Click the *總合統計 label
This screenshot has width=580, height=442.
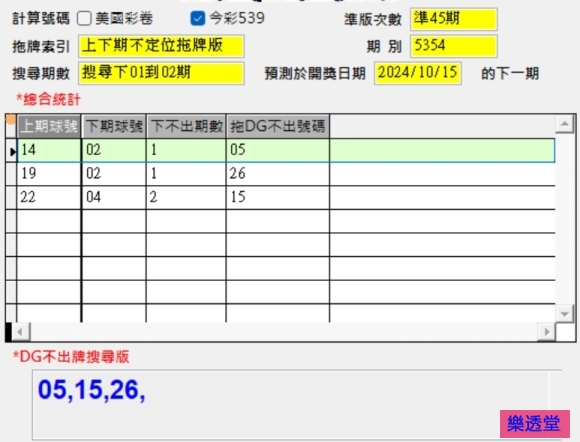click(48, 99)
